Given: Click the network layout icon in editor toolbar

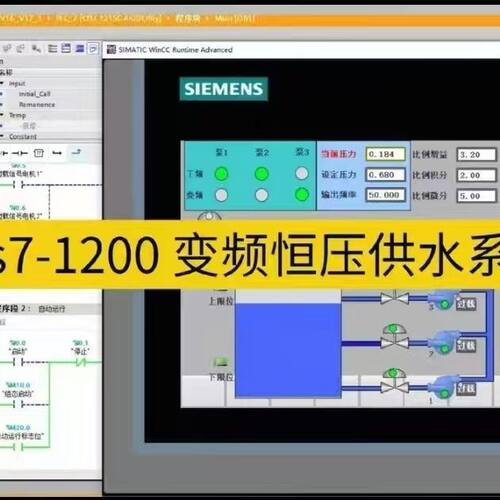Looking at the screenshot, I should point(66,49).
